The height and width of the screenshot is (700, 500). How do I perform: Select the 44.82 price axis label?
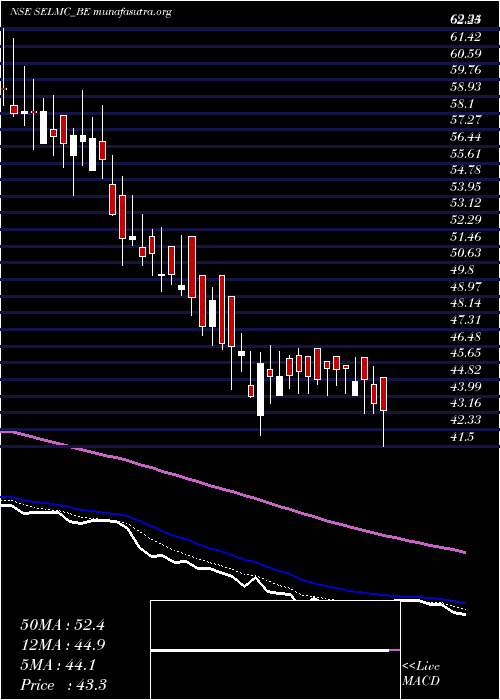pyautogui.click(x=466, y=370)
